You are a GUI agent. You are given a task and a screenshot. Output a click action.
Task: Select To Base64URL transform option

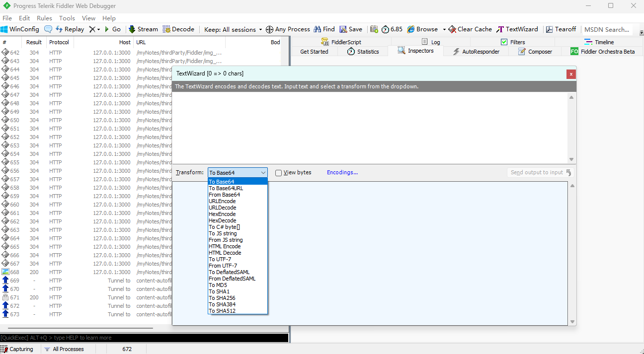238,188
